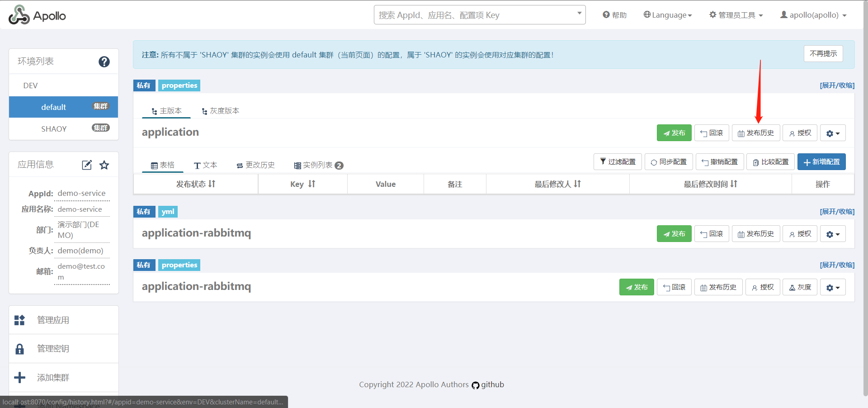Image resolution: width=868 pixels, height=408 pixels.
Task: Open the Language dropdown
Action: pyautogui.click(x=668, y=15)
